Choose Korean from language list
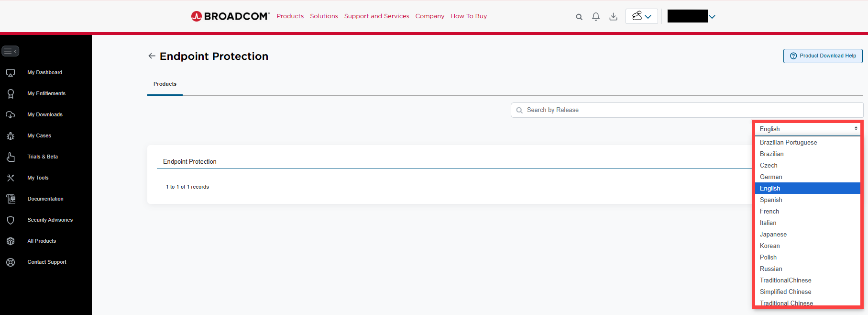 [808, 246]
